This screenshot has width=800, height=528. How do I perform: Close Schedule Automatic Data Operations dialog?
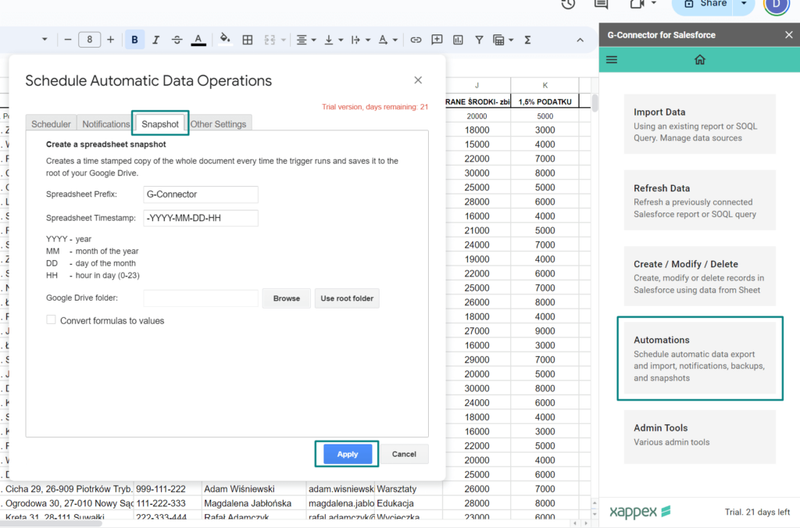(418, 80)
